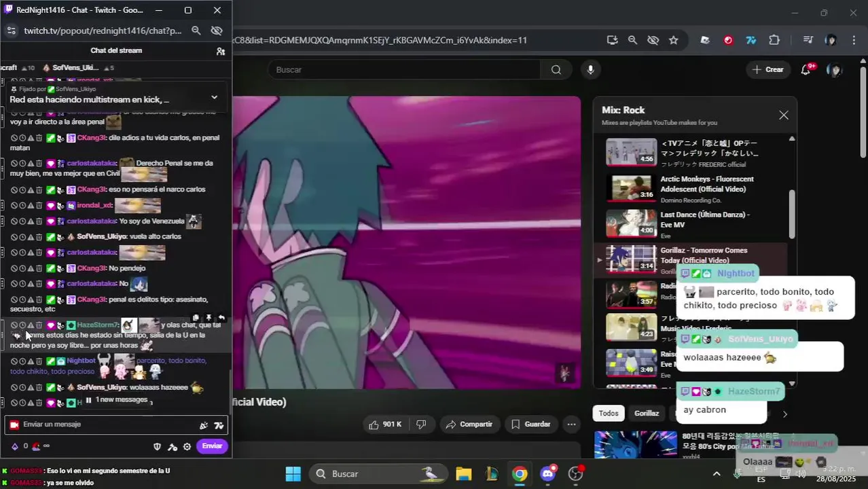Toggle third-party cookies eye icon in Chrome

click(x=653, y=40)
